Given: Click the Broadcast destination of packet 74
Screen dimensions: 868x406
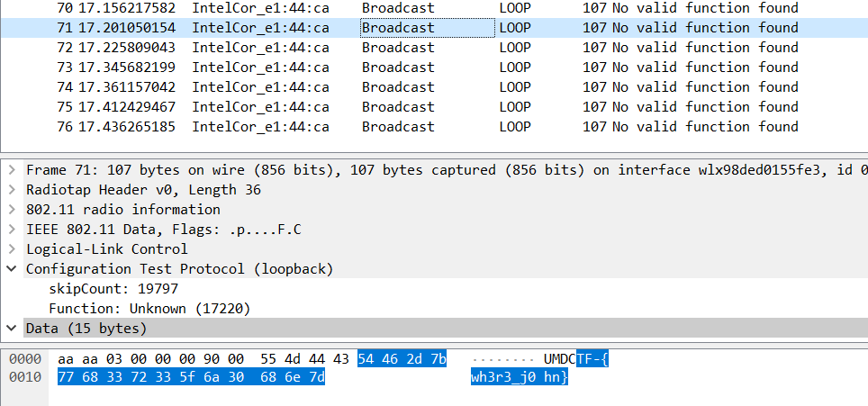Looking at the screenshot, I should click(x=399, y=87).
